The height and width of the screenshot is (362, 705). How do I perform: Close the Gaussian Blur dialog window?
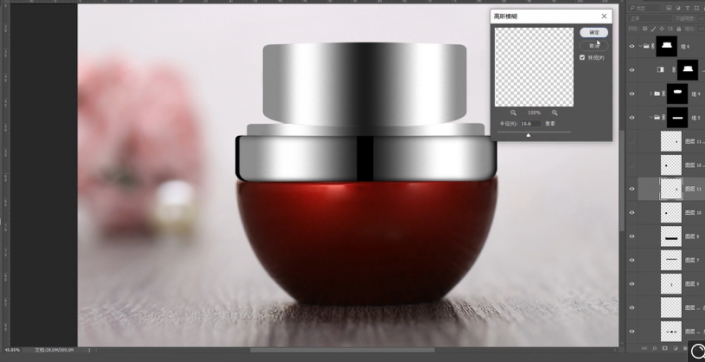click(x=604, y=16)
